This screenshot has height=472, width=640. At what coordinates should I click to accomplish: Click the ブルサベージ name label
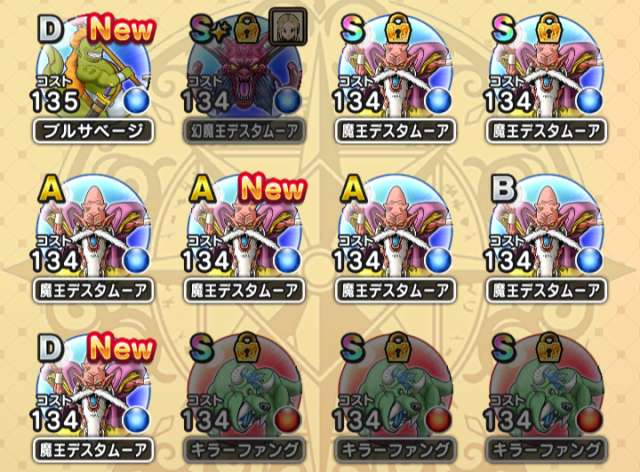click(93, 131)
